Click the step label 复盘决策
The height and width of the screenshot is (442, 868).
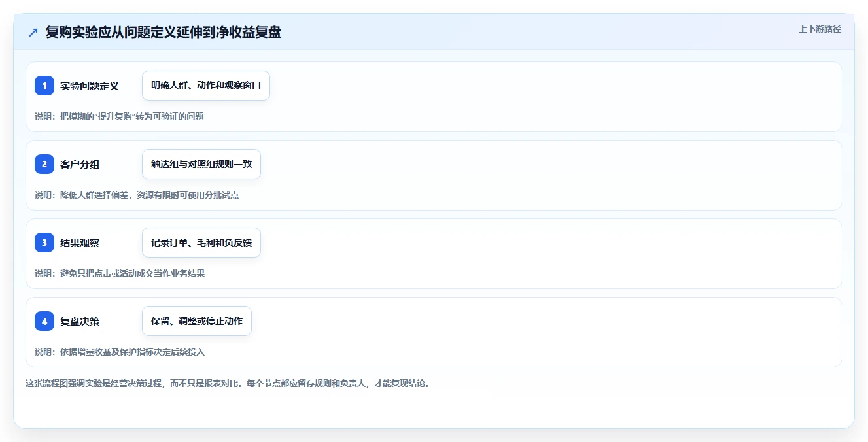pos(80,321)
